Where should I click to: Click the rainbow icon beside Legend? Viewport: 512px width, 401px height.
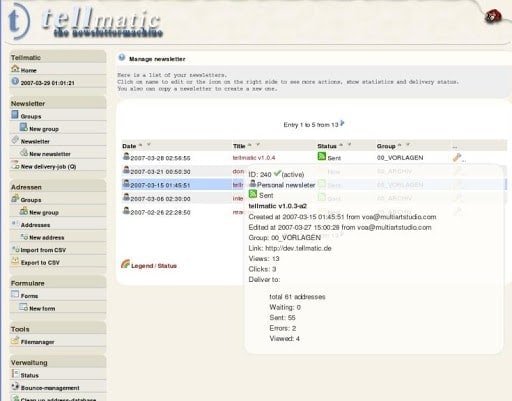pos(125,264)
